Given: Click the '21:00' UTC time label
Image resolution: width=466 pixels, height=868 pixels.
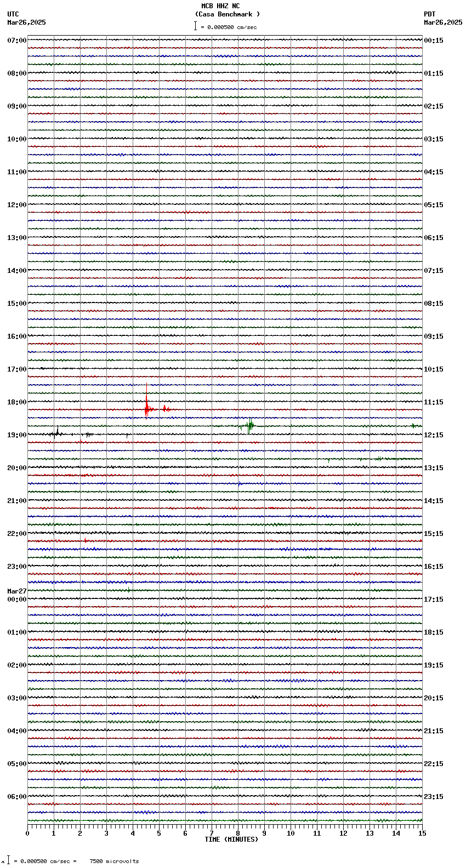Looking at the screenshot, I should click(17, 501).
